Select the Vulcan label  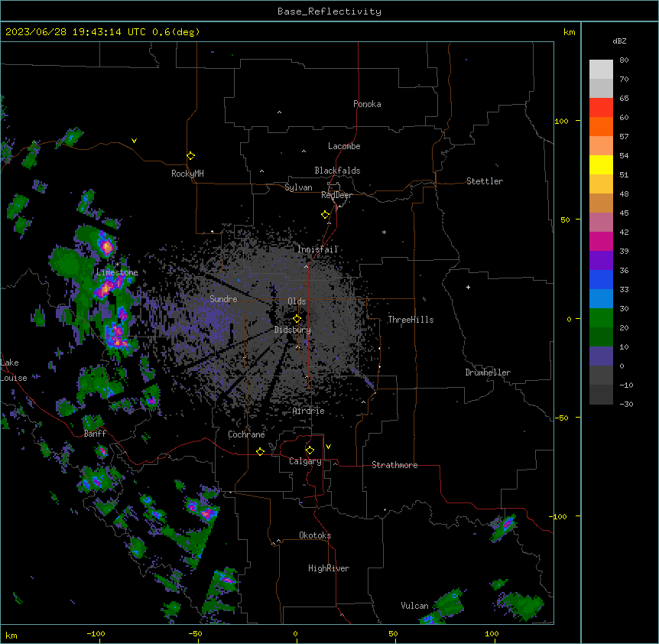pos(414,606)
